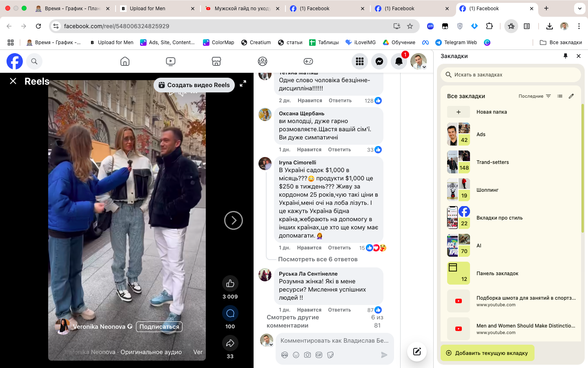Switch to Время - График tab

73,9
